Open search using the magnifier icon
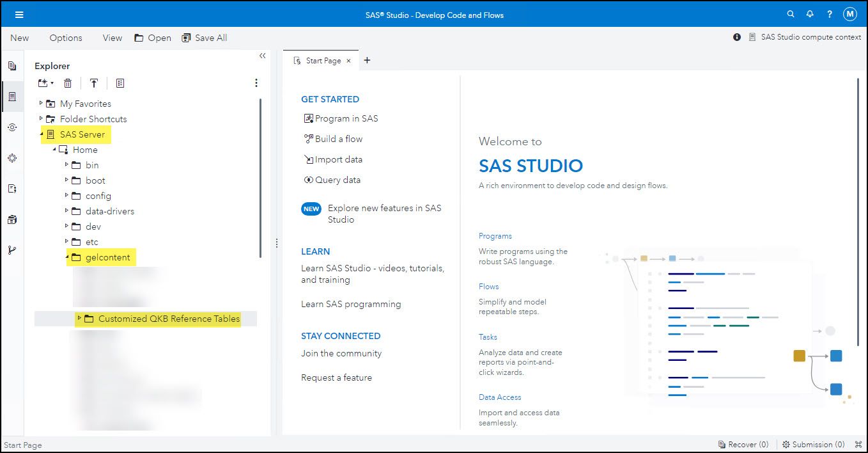The image size is (868, 453). pyautogui.click(x=791, y=13)
